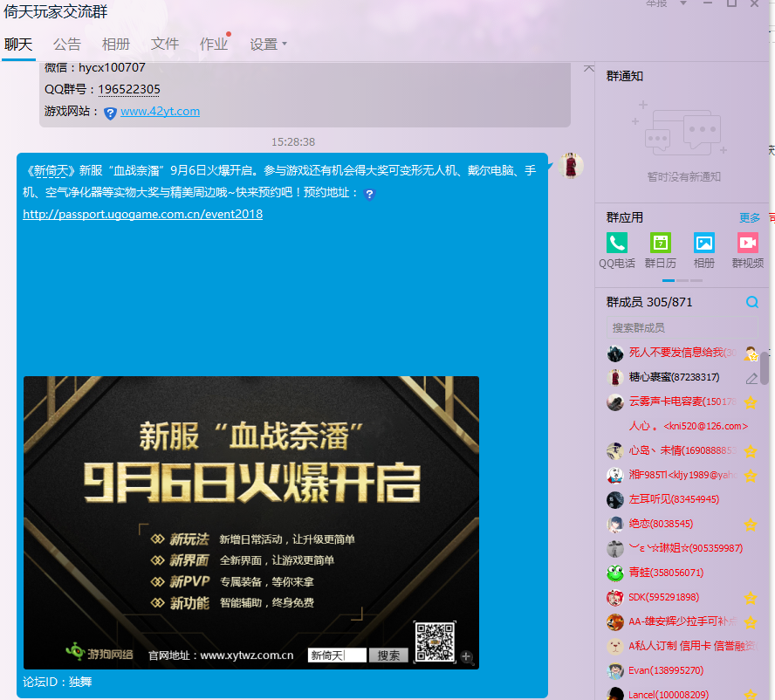Open the 相册 tab
Viewport: 775px width, 700px height.
click(116, 45)
